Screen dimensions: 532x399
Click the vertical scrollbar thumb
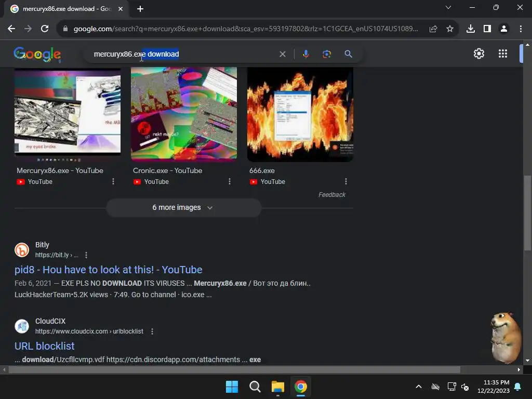coord(527,213)
